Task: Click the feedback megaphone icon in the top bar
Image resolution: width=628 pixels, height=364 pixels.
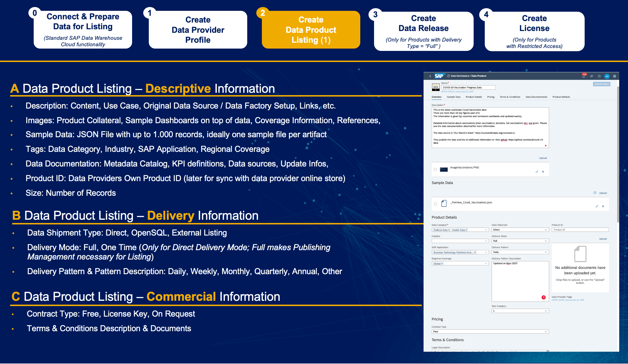Action: 591,76
